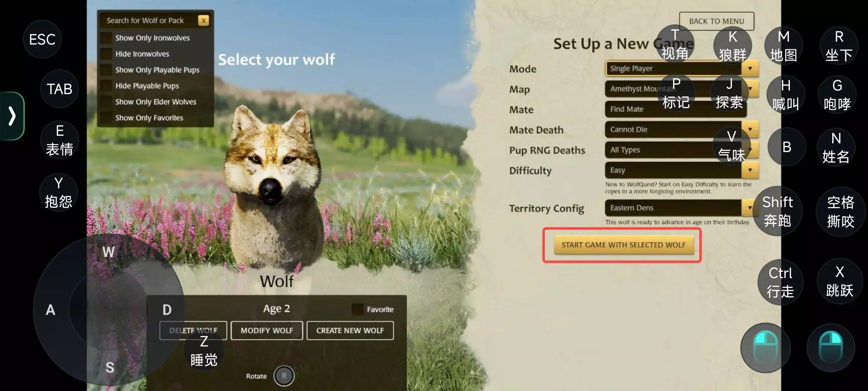
Task: Toggle the Favorite checkbox
Action: click(x=357, y=309)
